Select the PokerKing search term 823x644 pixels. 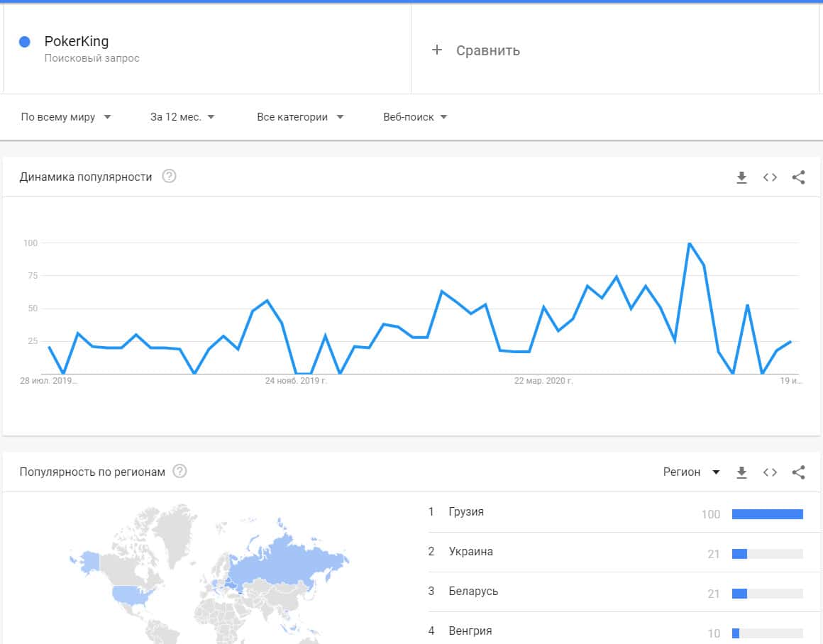77,41
